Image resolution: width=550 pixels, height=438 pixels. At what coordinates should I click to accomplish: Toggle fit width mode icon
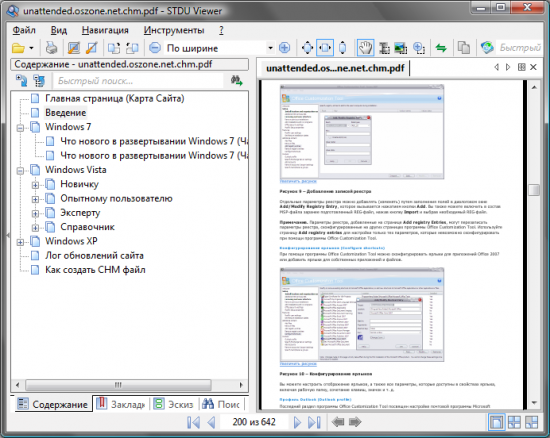point(325,48)
